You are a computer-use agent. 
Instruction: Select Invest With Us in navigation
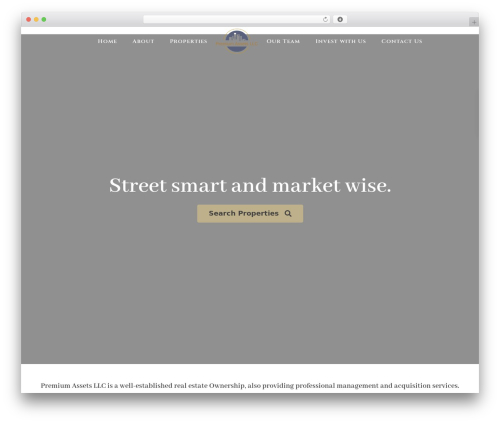click(x=340, y=41)
